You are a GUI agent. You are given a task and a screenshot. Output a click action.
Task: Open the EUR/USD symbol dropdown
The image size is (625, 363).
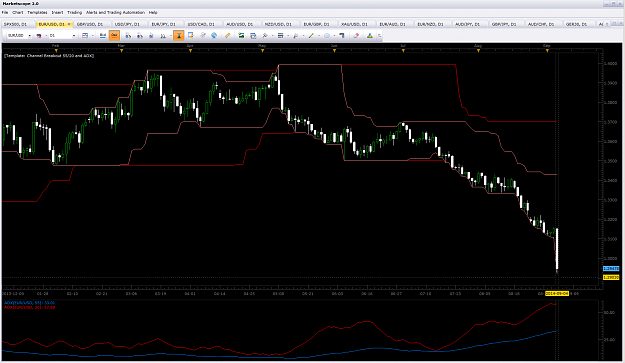(x=30, y=35)
